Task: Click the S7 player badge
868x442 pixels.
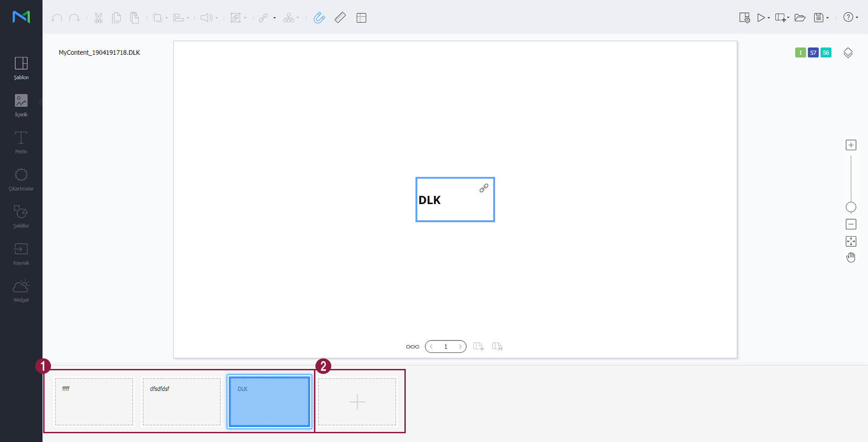Action: 813,53
